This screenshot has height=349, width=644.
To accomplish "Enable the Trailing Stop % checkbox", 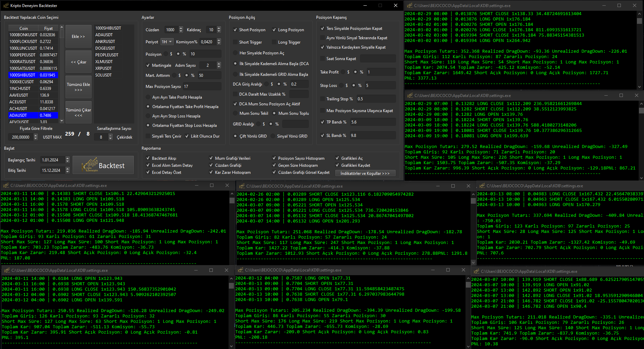I will [323, 99].
